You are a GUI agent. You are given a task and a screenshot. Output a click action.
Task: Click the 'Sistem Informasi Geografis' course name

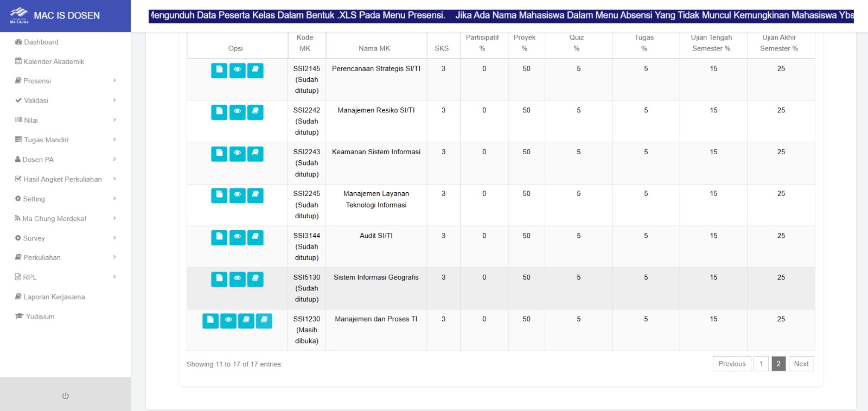coord(376,277)
